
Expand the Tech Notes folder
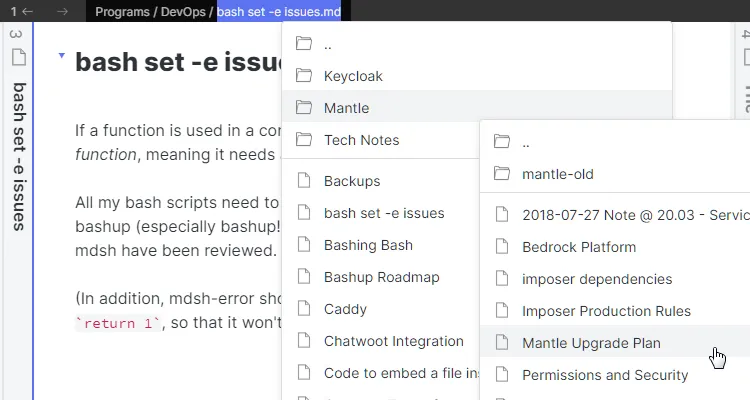click(x=361, y=140)
